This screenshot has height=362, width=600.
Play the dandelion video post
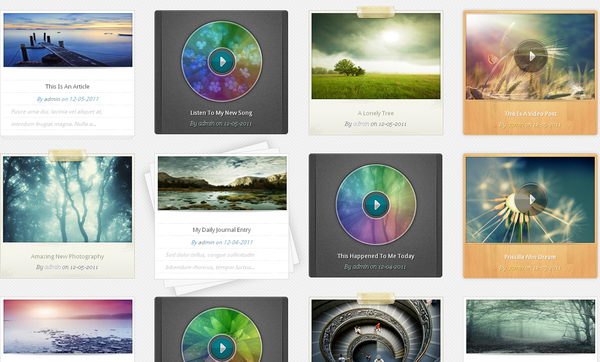(531, 199)
